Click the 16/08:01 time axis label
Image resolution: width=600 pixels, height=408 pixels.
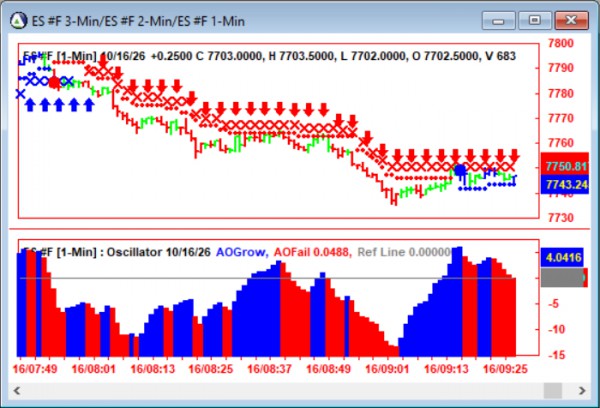93,369
